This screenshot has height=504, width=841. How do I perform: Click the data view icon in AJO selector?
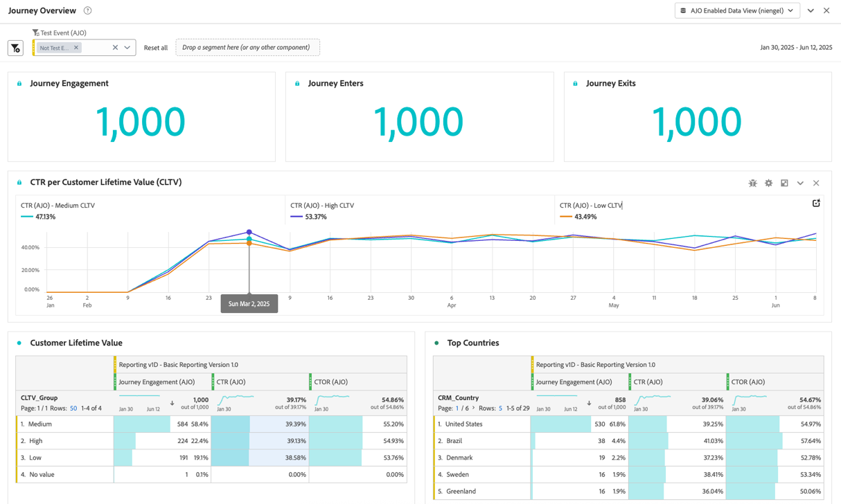684,10
